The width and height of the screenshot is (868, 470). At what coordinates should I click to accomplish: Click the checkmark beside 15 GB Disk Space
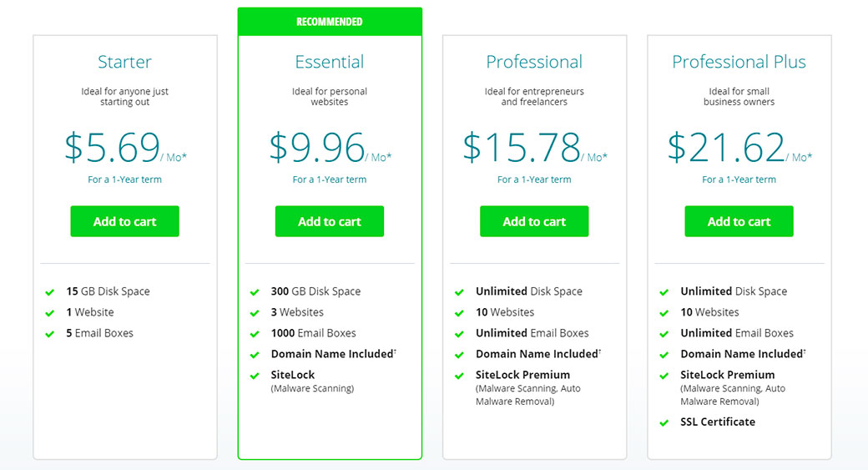pos(50,292)
